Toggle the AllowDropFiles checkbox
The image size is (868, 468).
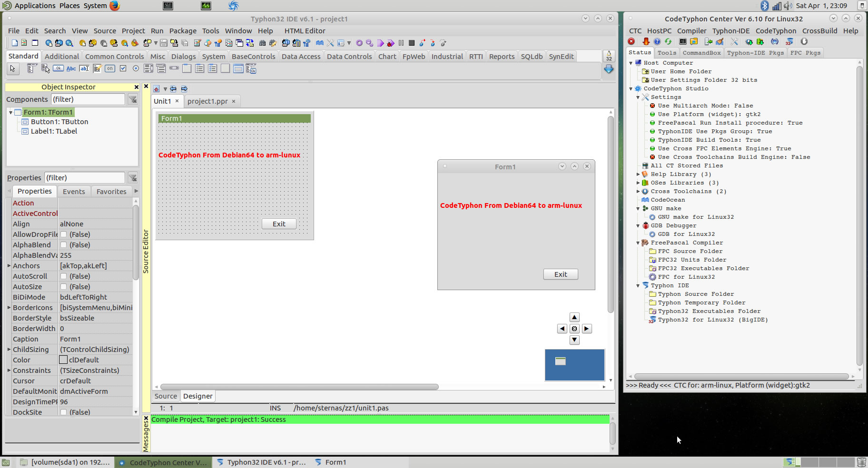pos(63,234)
